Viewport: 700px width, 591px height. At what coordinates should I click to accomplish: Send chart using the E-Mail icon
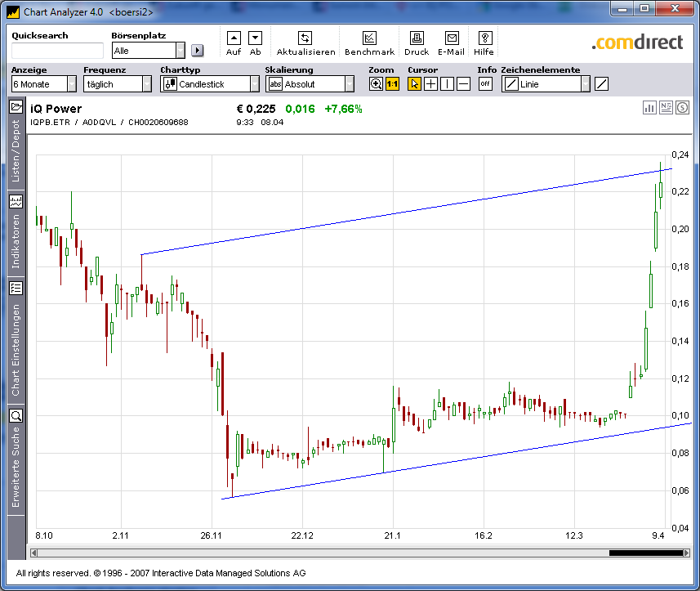coord(451,38)
